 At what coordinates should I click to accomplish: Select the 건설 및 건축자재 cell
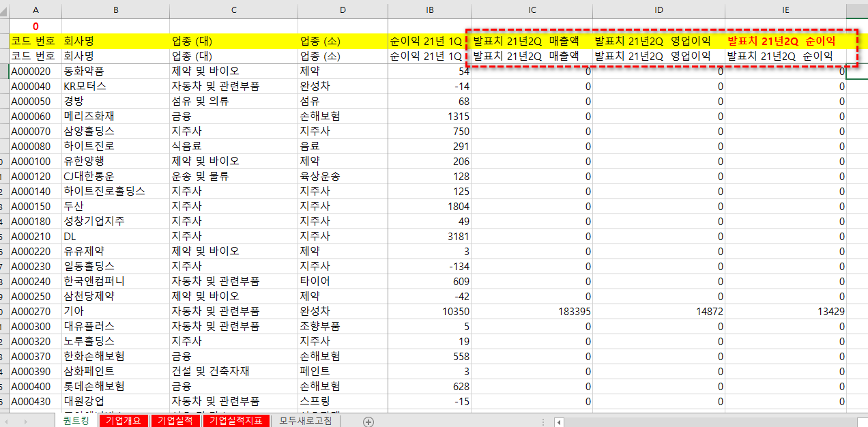click(234, 371)
